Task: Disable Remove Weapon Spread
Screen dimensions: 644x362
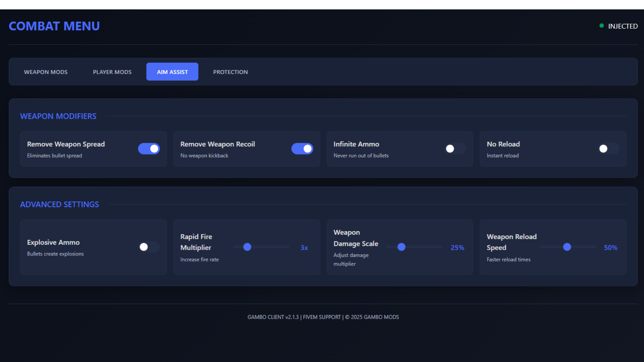Action: (149, 149)
